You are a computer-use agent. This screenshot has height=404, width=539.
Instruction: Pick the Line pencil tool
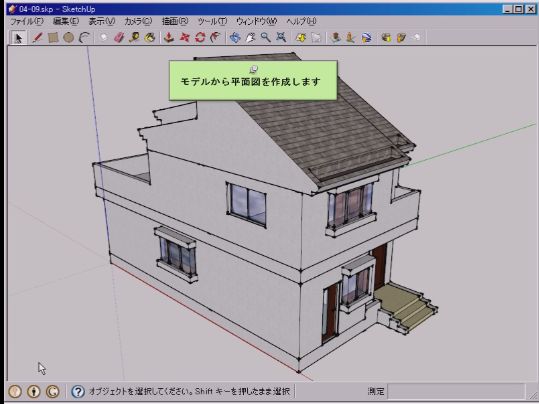(x=37, y=37)
